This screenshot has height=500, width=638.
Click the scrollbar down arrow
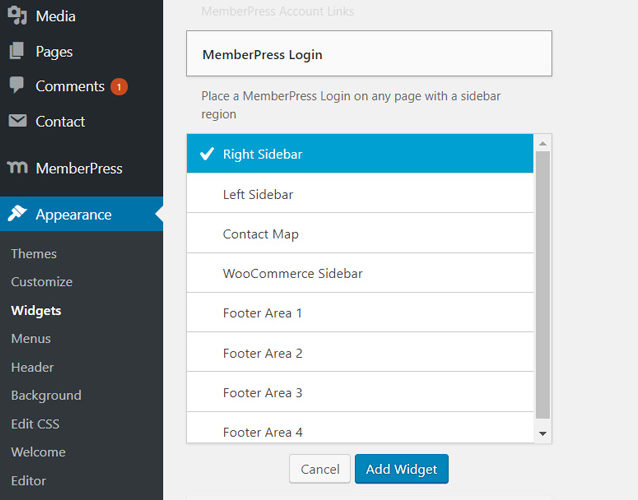pyautogui.click(x=543, y=433)
